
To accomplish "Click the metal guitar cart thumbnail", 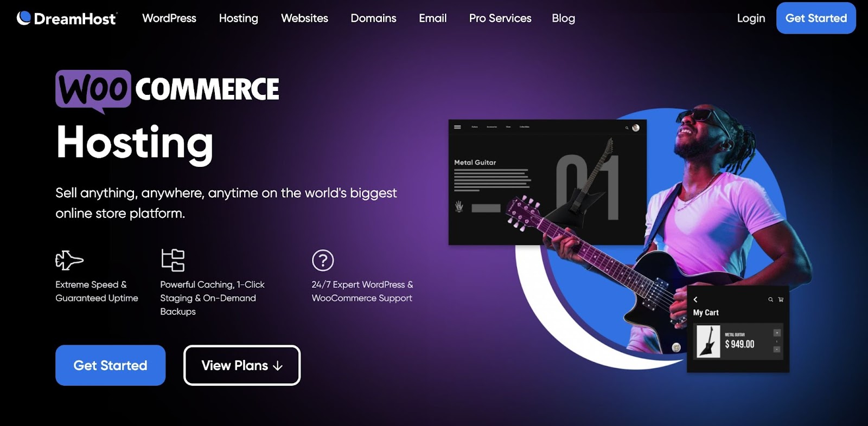I will pos(708,341).
